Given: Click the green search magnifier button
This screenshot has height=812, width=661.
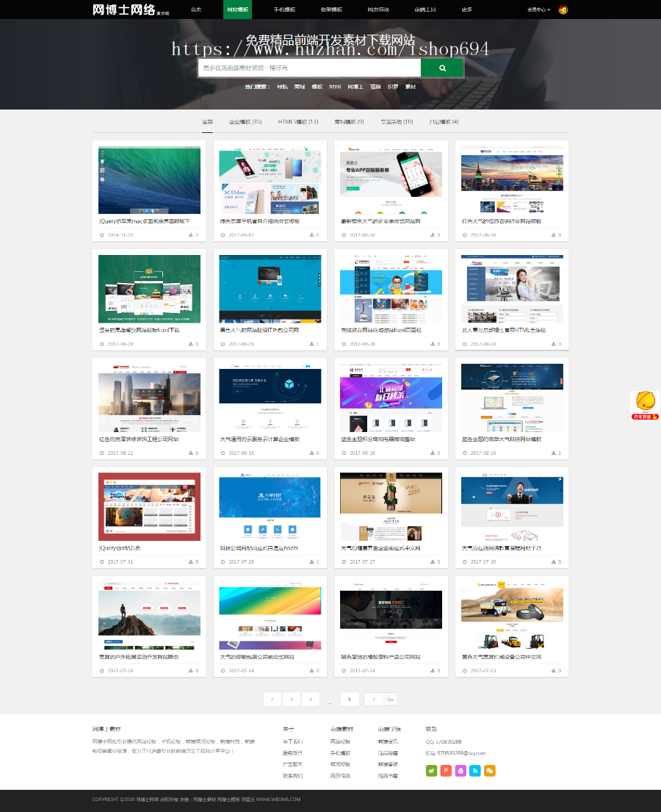Looking at the screenshot, I should tap(442, 68).
